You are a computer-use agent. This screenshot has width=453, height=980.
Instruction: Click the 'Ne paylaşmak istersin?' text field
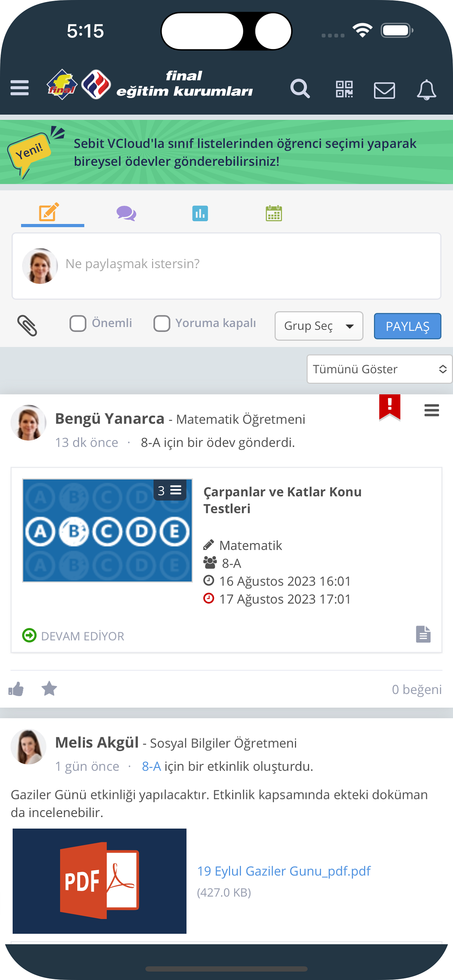pyautogui.click(x=227, y=266)
